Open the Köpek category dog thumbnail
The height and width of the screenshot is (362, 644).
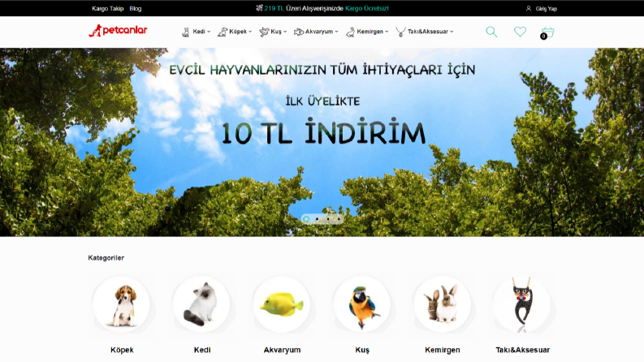point(122,304)
